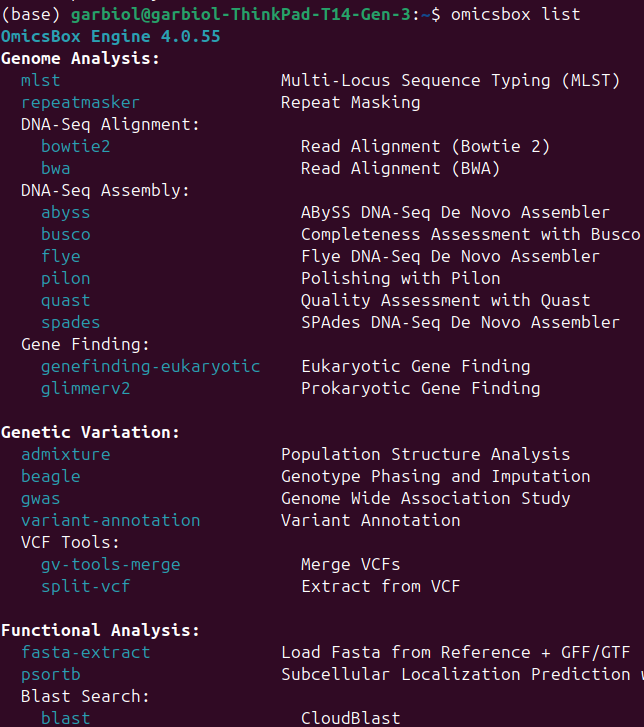
Task: Select the 'pilon' command name
Action: 65,279
